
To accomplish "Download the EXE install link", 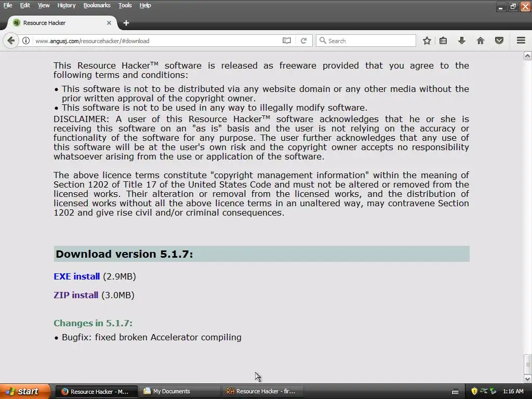I will pyautogui.click(x=77, y=276).
